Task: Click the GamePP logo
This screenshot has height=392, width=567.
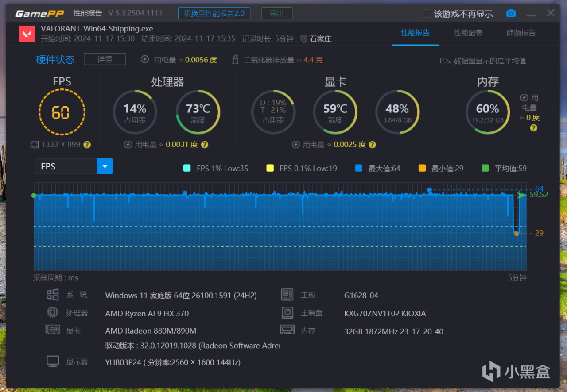Action: point(40,13)
